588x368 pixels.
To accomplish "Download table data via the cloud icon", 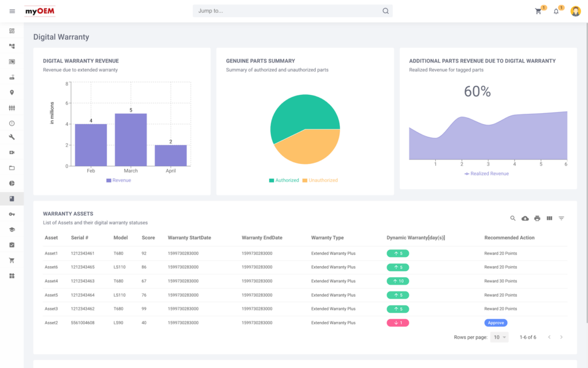I will pos(525,218).
